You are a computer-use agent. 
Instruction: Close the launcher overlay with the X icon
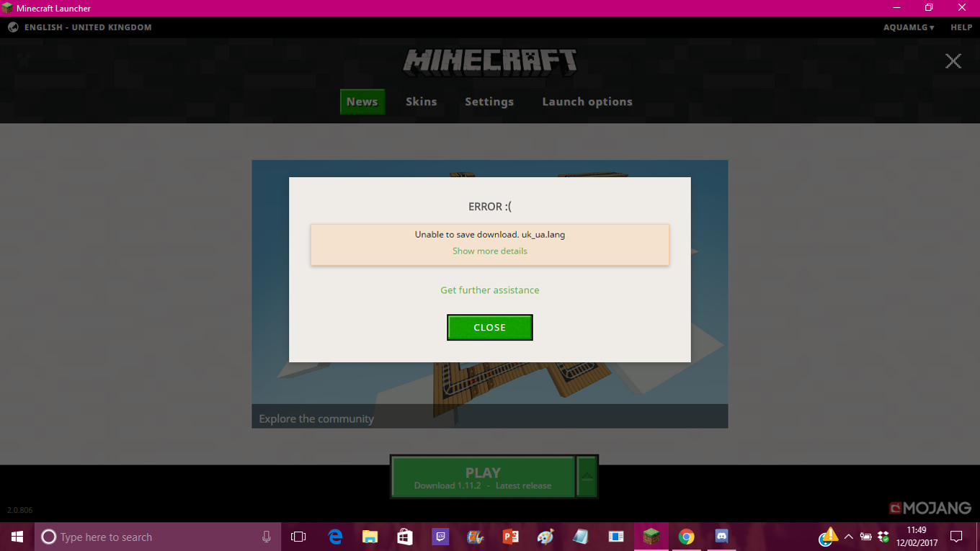click(953, 61)
